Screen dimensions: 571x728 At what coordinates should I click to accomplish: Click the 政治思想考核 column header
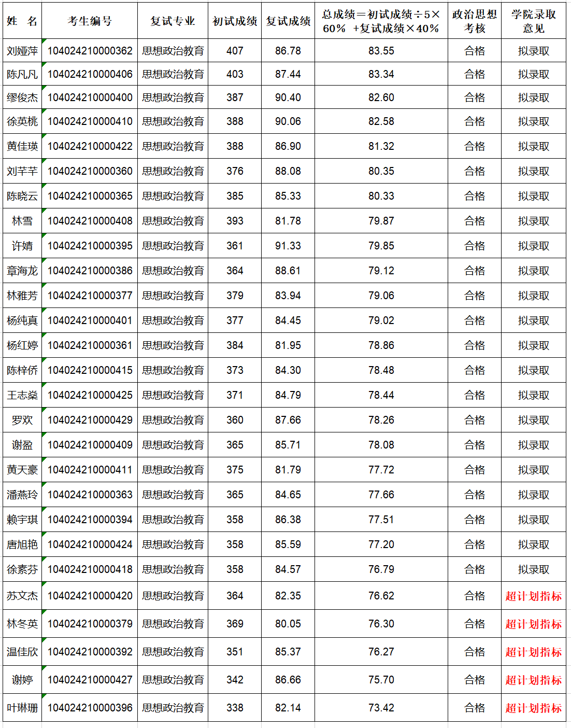(474, 21)
